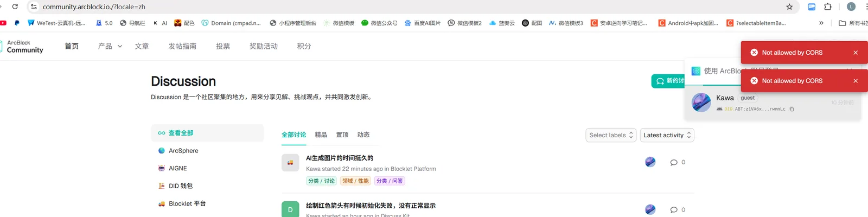Screen dimensions: 868x217
Task: Select the Blocklet 平台 board in the sidebar
Action: pos(207,203)
